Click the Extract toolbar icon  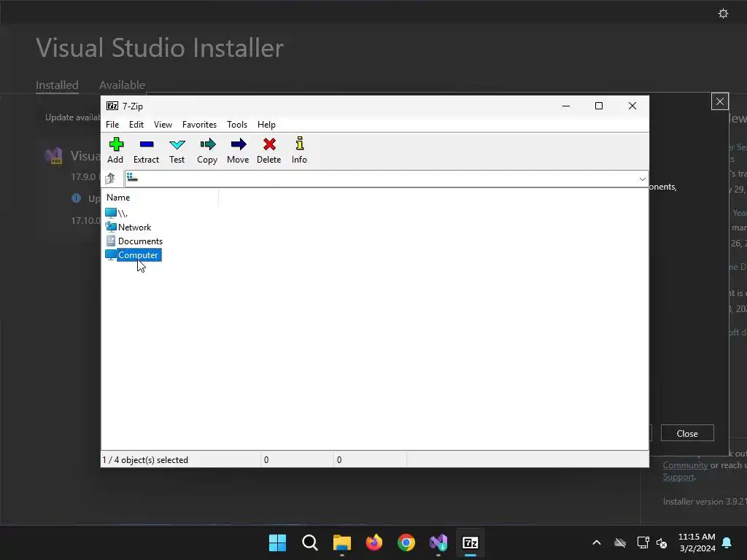point(146,144)
